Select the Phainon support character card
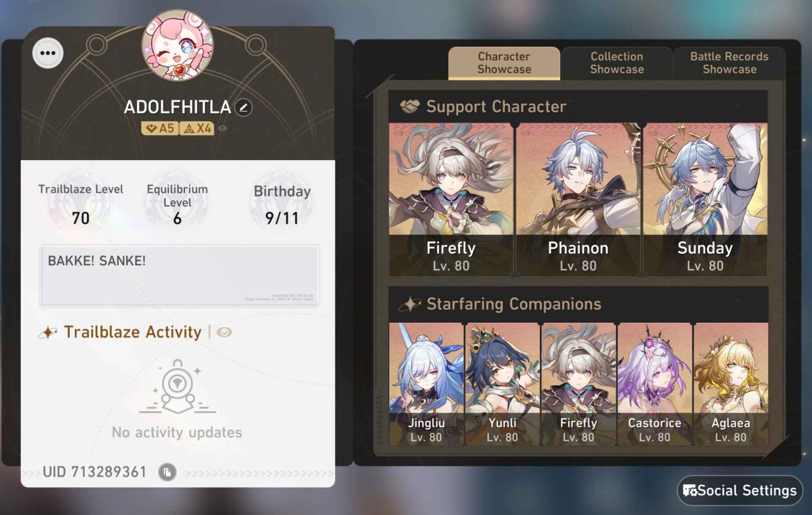812x515 pixels. pyautogui.click(x=578, y=200)
